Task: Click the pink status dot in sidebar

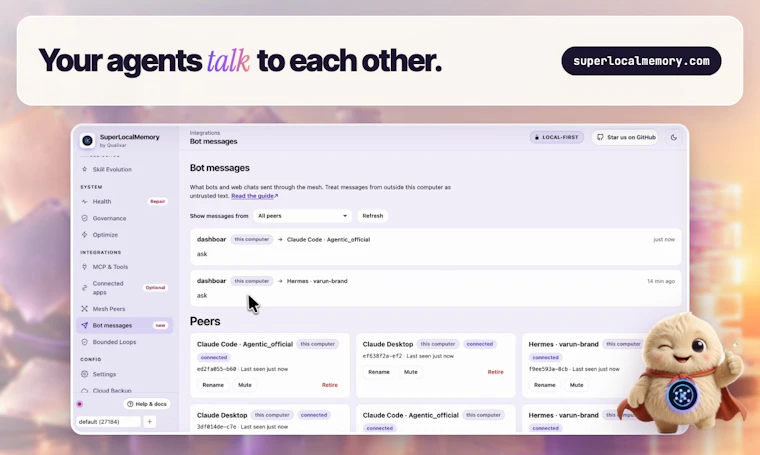Action: point(79,404)
